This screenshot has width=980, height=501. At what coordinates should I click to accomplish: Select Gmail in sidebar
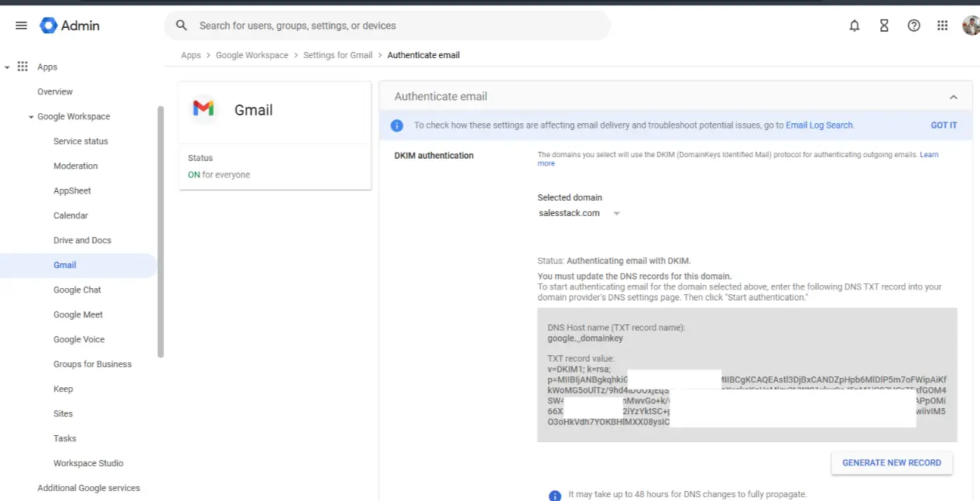(x=78, y=265)
